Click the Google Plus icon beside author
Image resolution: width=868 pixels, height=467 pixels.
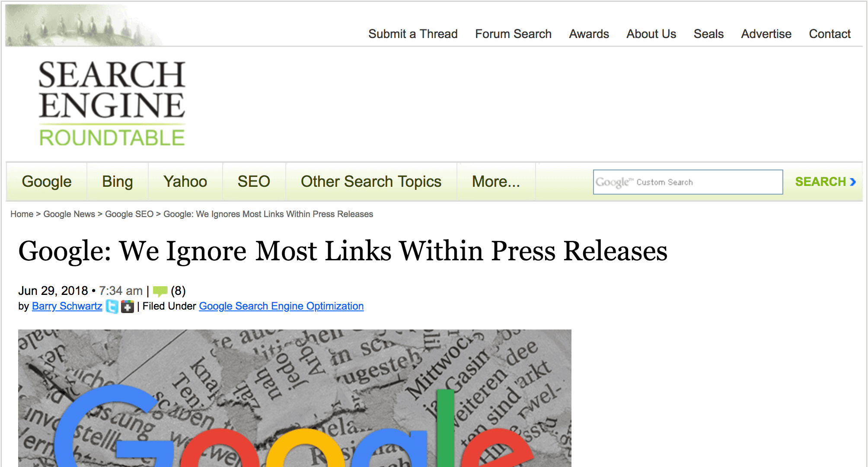tap(128, 307)
